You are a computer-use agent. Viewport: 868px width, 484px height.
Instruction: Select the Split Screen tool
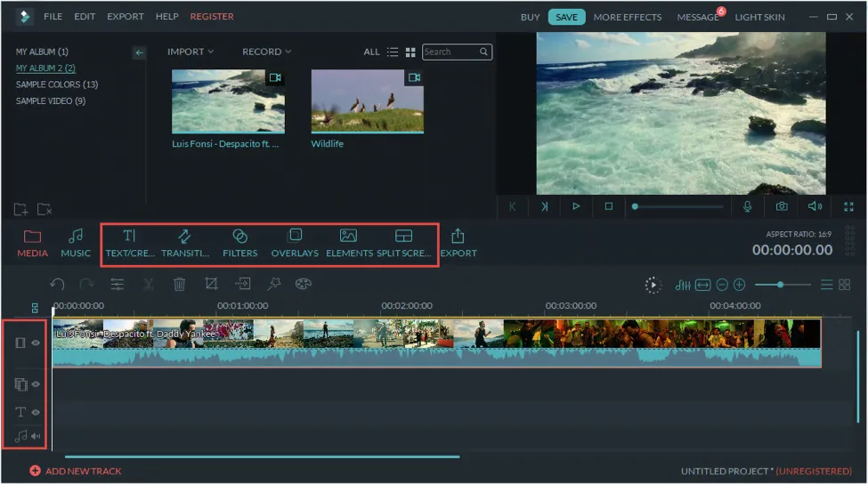pyautogui.click(x=403, y=242)
